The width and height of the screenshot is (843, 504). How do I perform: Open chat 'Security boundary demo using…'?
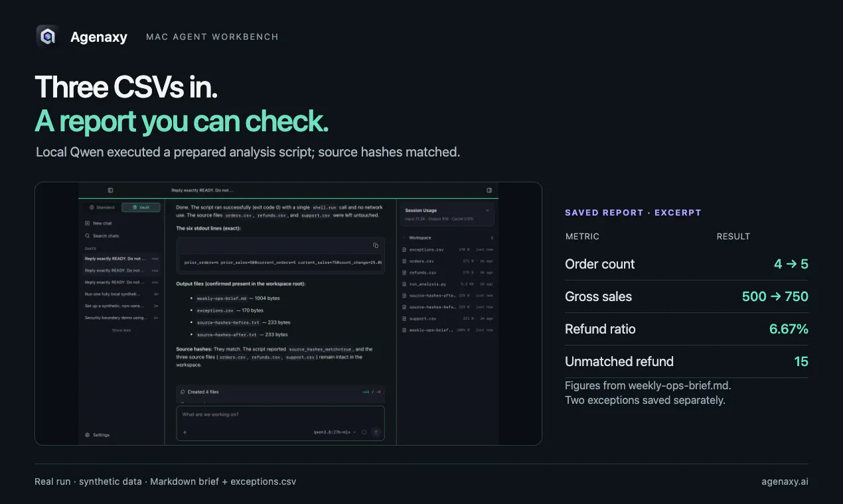point(121,318)
